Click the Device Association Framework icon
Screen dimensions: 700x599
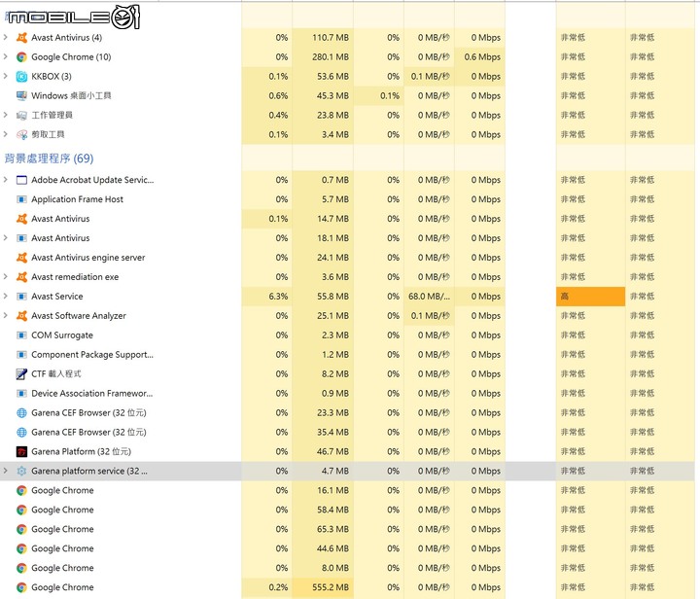21,393
